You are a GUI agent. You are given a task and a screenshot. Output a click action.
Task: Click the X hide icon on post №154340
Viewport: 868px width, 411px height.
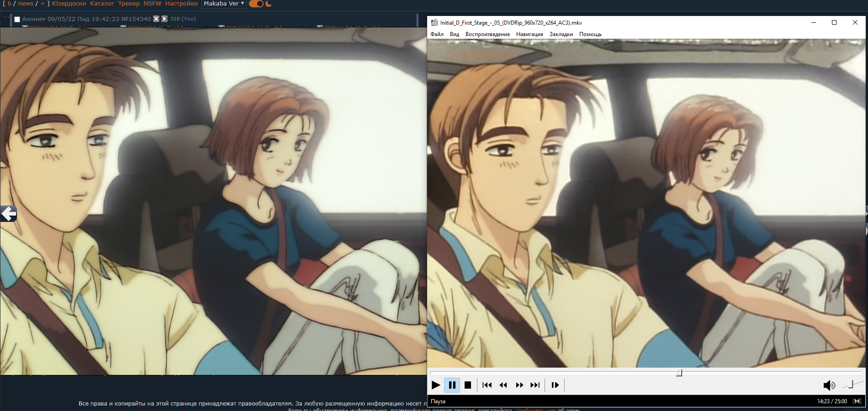click(x=156, y=19)
